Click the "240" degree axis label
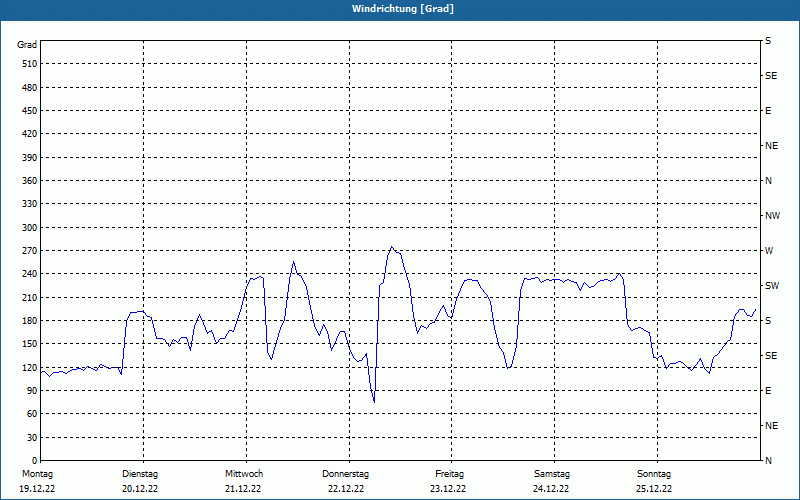 [30, 274]
